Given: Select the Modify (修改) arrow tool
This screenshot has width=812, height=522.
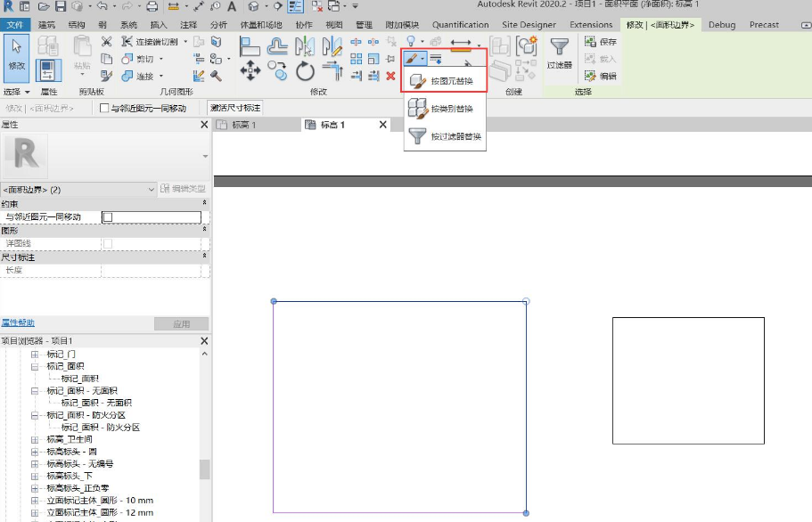Looking at the screenshot, I should 16,58.
